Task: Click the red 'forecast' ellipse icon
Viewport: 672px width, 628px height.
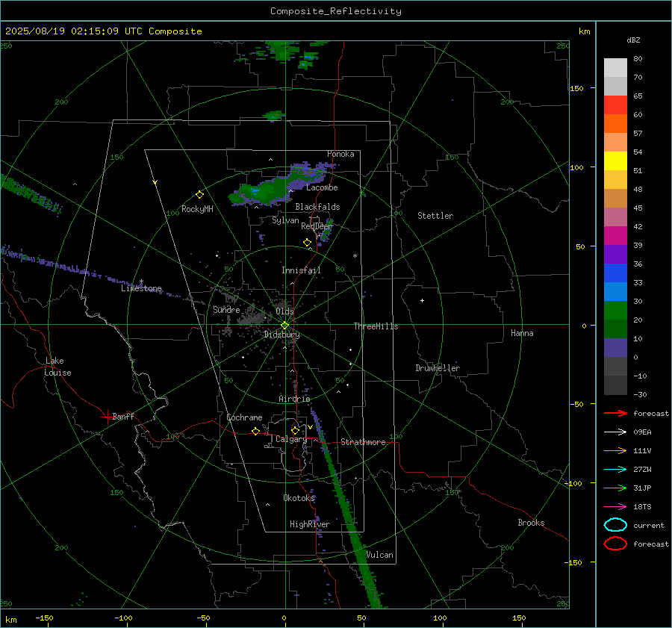Action: tap(615, 544)
